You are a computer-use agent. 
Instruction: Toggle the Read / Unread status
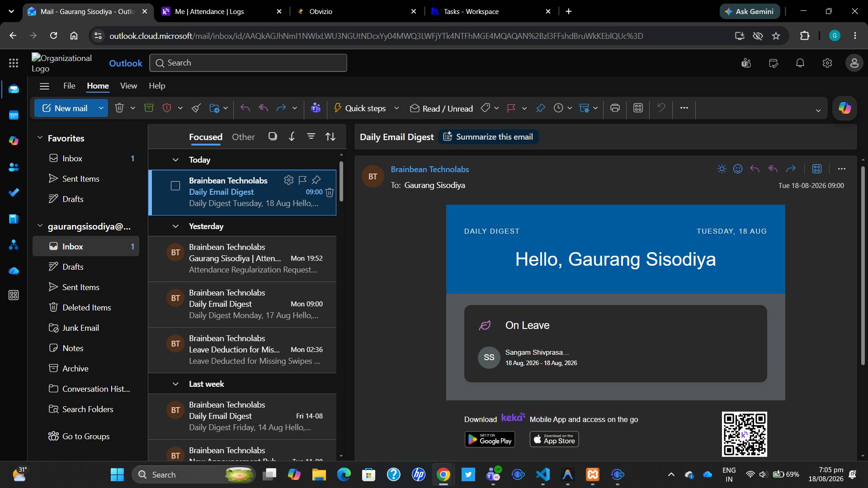(x=441, y=108)
